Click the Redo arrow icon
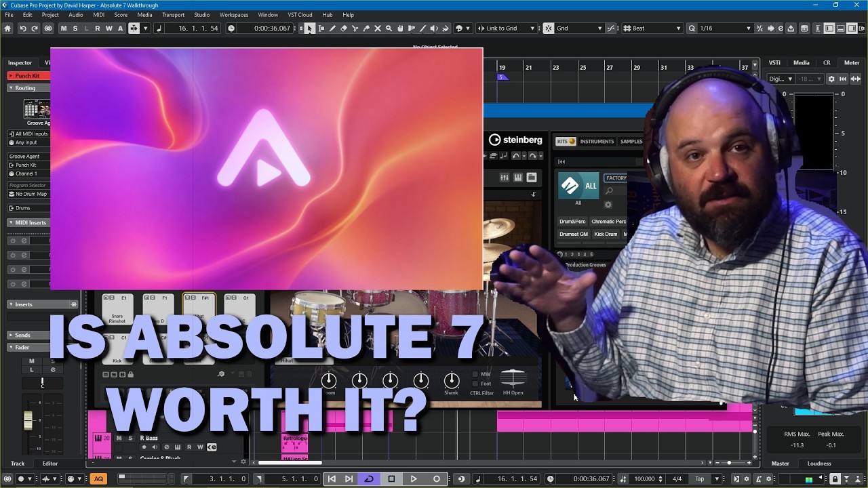 click(x=35, y=28)
